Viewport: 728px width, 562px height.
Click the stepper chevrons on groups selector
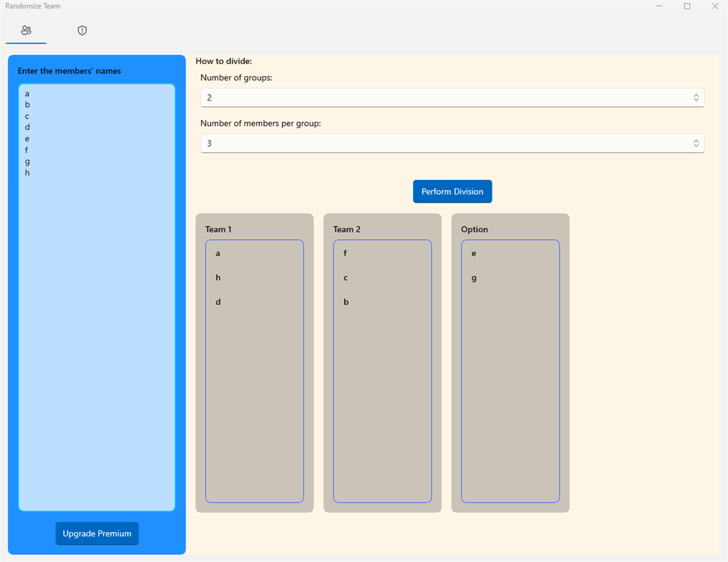(694, 97)
